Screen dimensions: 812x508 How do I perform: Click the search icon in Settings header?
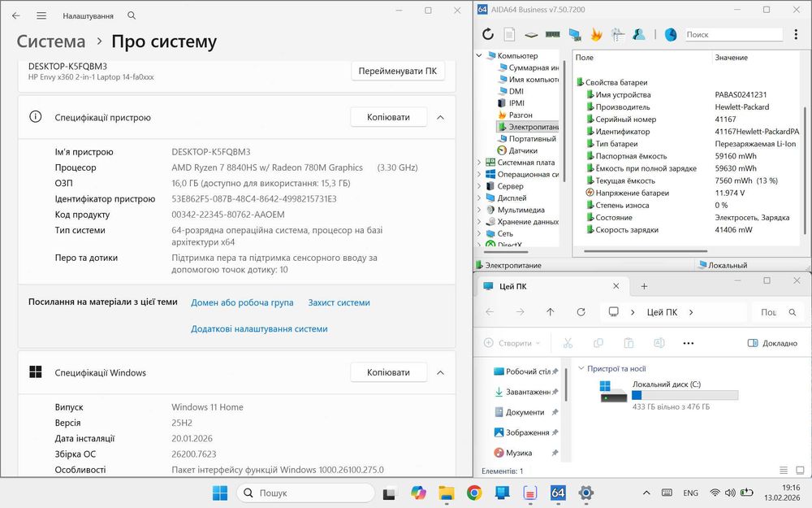pyautogui.click(x=132, y=15)
